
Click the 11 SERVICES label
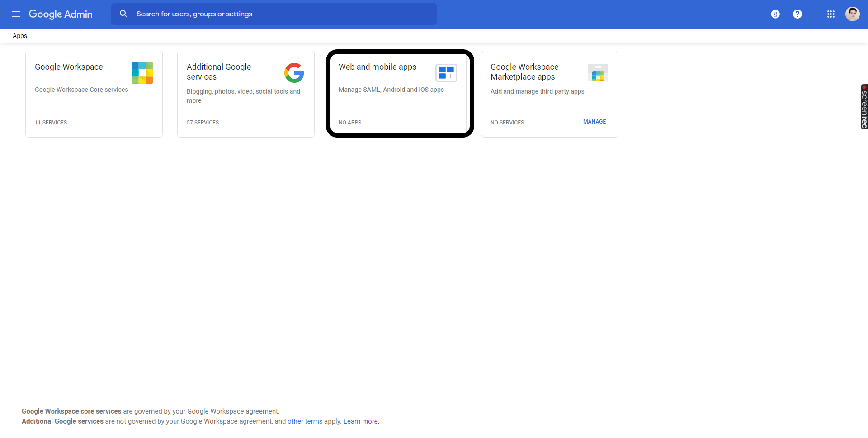click(51, 123)
